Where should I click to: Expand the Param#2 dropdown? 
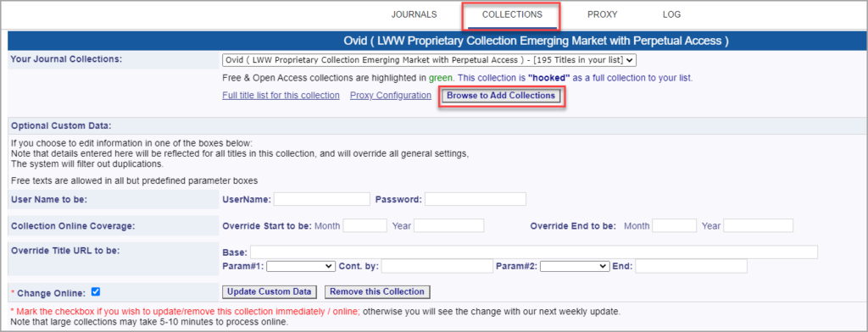point(575,266)
